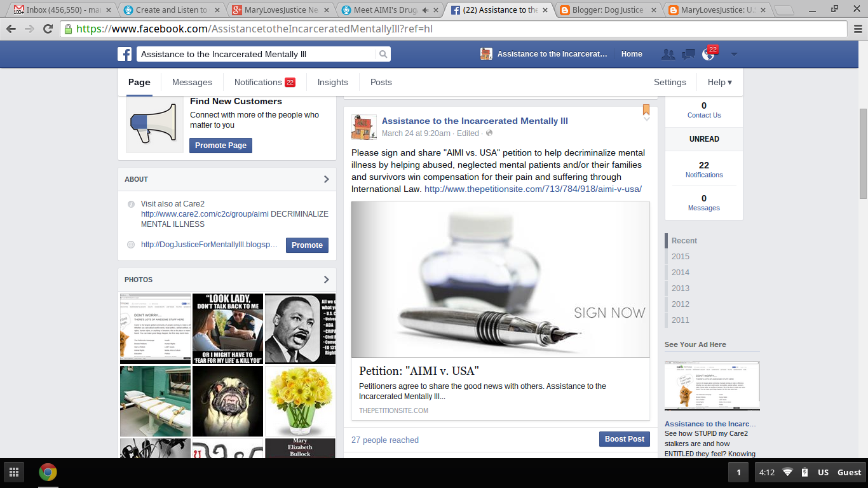Open the Help dropdown menu
The width and height of the screenshot is (868, 488).
[x=720, y=82]
